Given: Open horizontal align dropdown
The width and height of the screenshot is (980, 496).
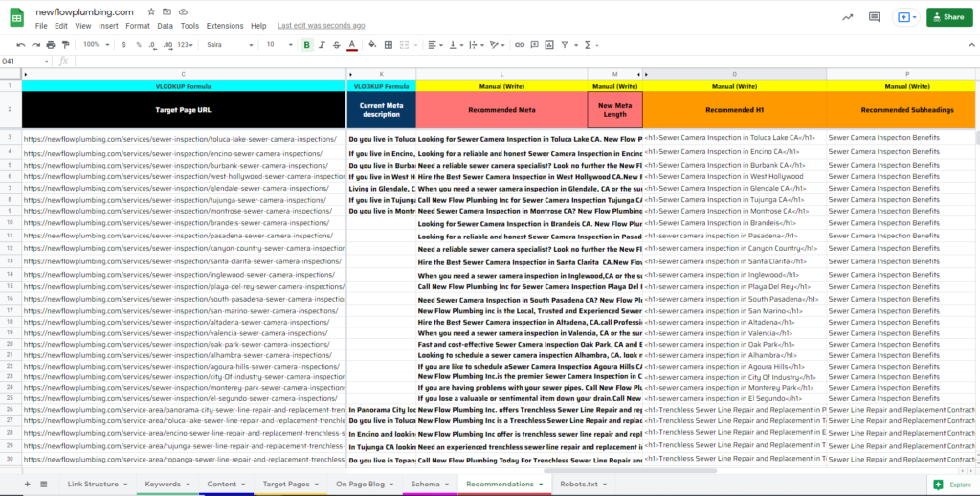Looking at the screenshot, I should click(434, 45).
